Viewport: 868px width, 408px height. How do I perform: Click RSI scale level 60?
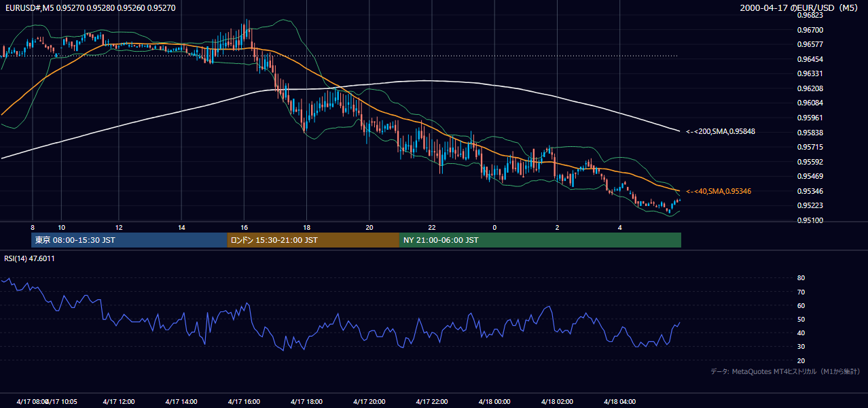pyautogui.click(x=801, y=305)
